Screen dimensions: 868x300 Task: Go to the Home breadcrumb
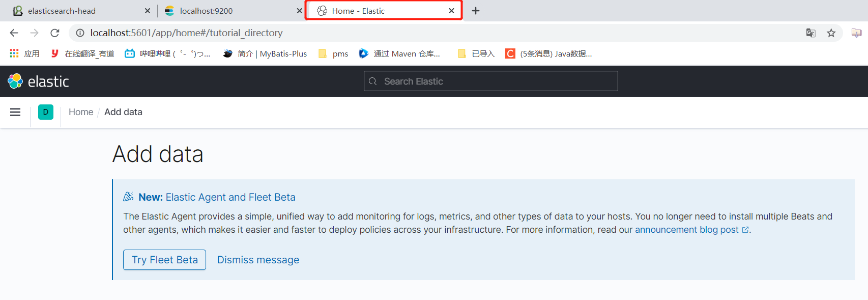pyautogui.click(x=81, y=112)
